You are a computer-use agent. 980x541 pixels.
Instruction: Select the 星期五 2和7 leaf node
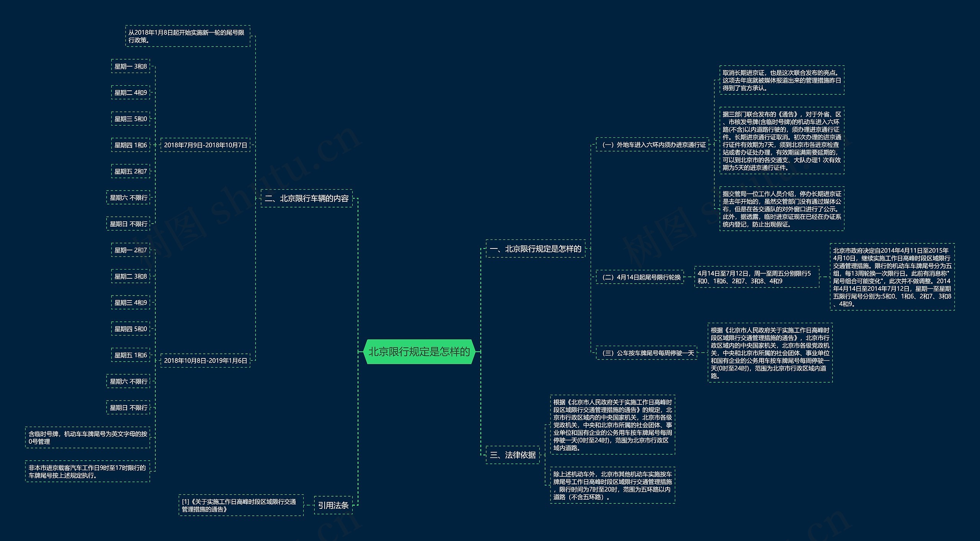[131, 172]
